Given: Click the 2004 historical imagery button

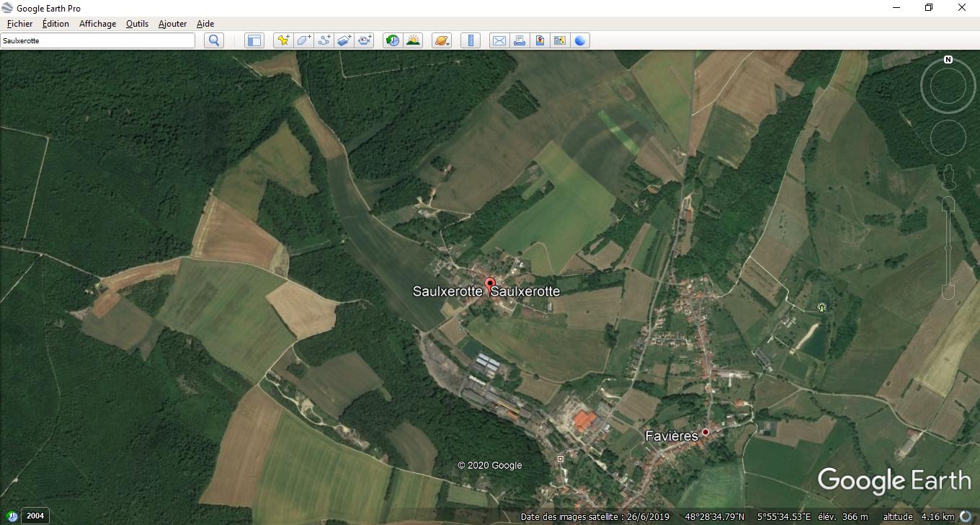Looking at the screenshot, I should point(35,516).
